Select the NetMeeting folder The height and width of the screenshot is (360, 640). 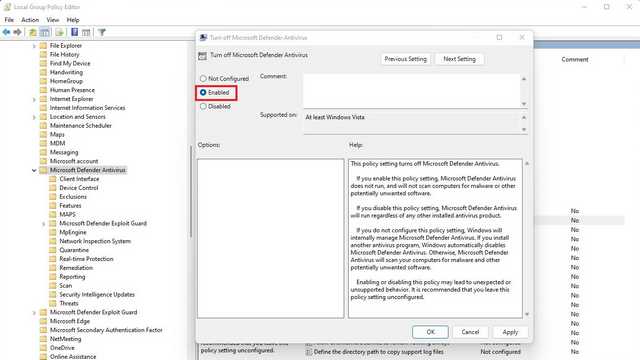tap(66, 339)
